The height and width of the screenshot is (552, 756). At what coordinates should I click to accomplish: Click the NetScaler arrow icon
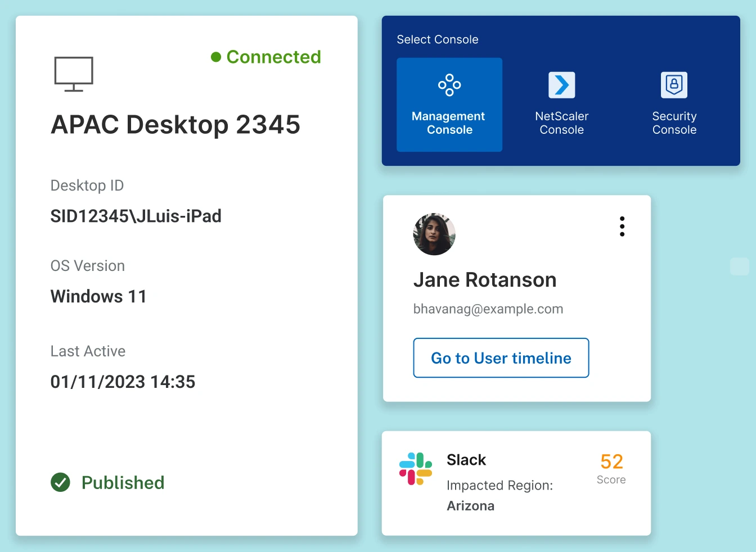[x=562, y=85]
